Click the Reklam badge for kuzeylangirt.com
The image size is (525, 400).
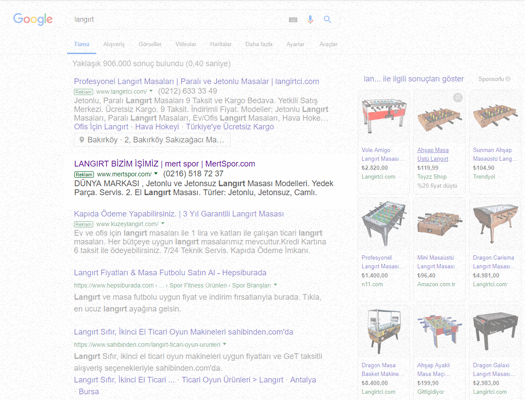click(x=83, y=224)
